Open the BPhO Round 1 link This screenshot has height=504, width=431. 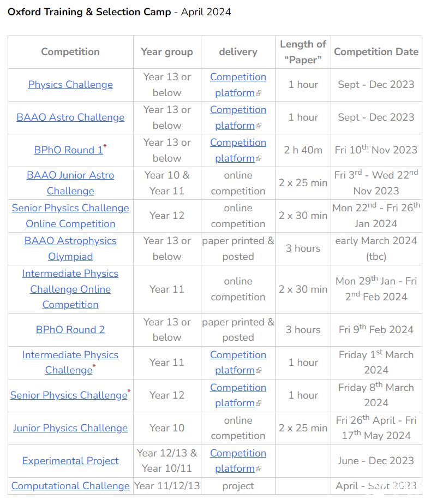click(x=68, y=150)
